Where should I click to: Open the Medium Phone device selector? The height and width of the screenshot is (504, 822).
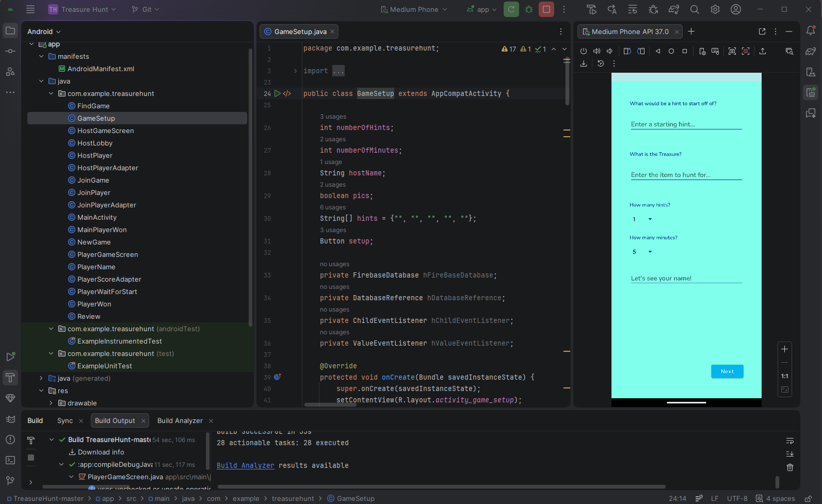pos(414,9)
